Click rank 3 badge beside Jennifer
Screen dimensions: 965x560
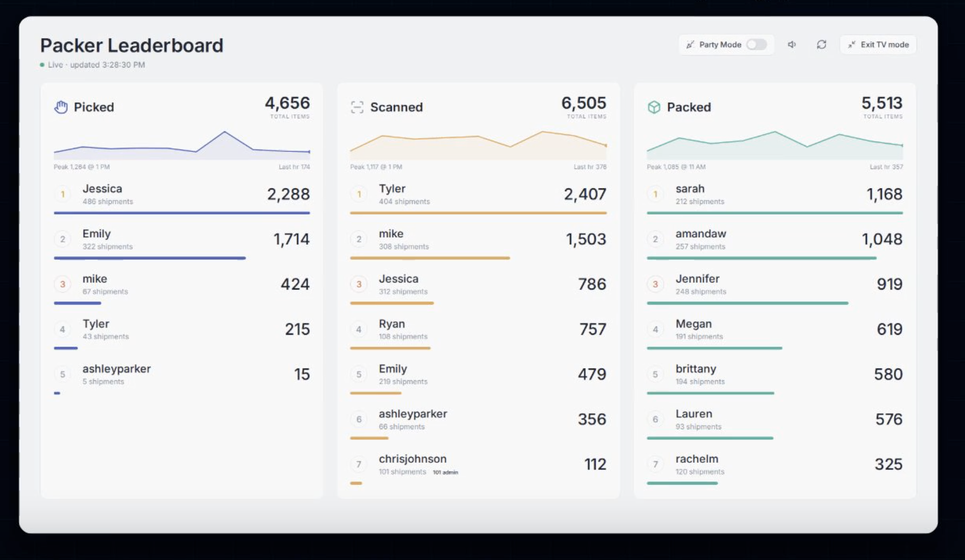click(x=655, y=284)
